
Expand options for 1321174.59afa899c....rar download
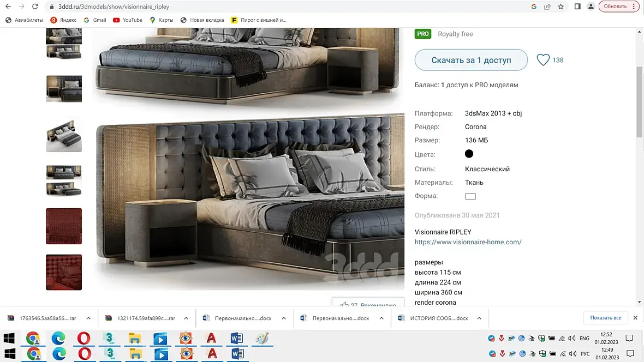click(x=186, y=318)
